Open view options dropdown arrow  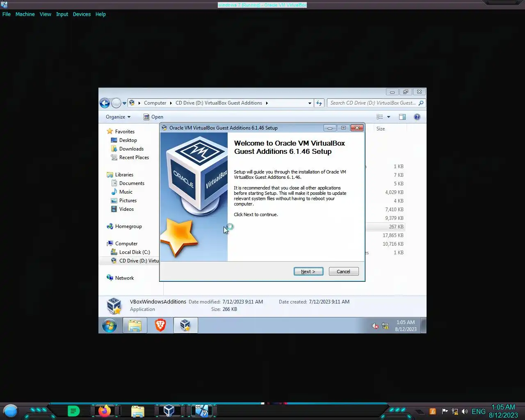pos(388,117)
